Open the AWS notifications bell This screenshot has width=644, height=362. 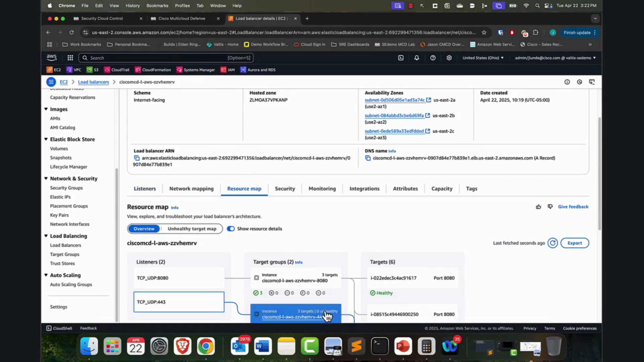tap(417, 58)
